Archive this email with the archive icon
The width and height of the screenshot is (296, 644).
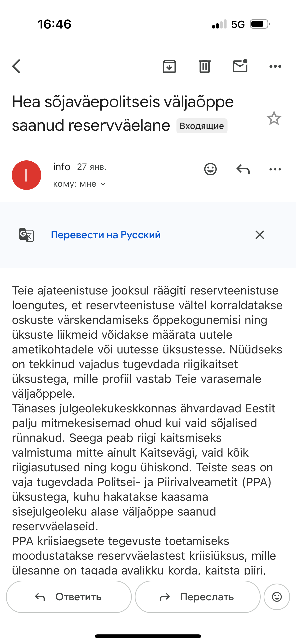coord(169,67)
